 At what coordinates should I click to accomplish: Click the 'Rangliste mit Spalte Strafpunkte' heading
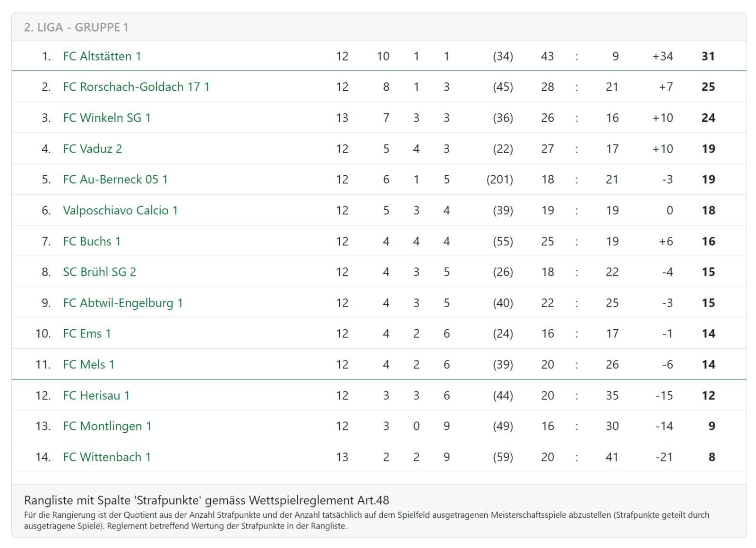click(206, 500)
